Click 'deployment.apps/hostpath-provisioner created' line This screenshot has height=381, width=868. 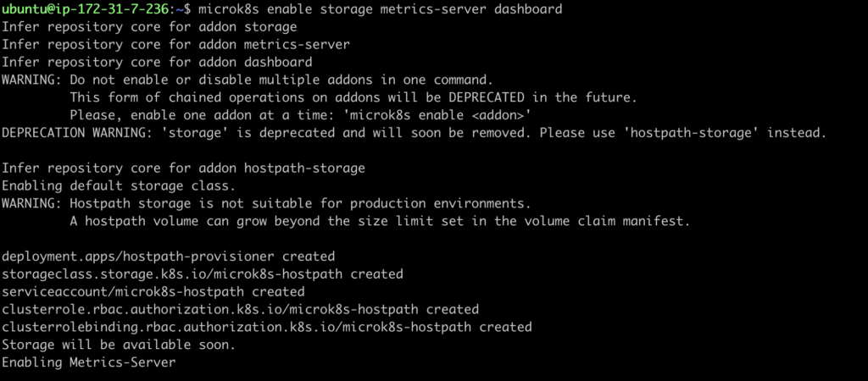click(x=169, y=257)
